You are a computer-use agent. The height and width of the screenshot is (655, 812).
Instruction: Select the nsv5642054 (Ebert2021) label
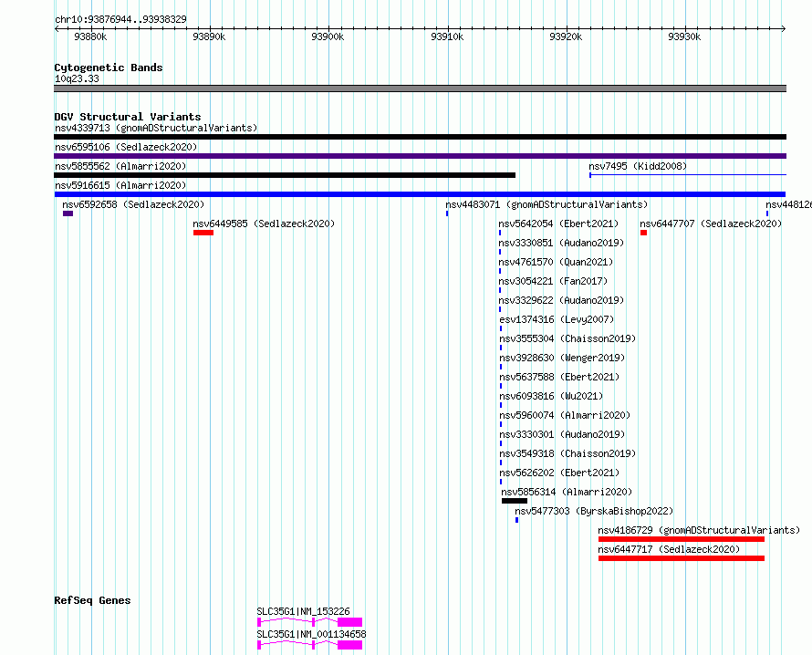coord(558,224)
